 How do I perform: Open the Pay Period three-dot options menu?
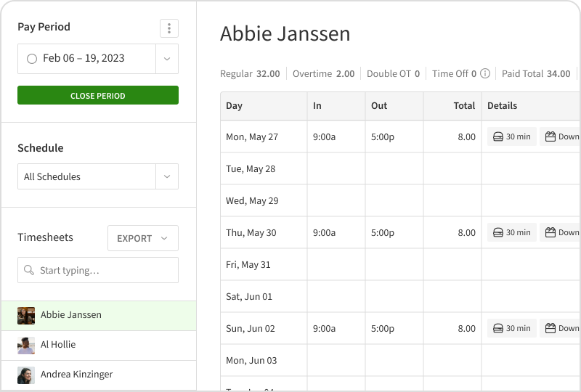coord(169,28)
